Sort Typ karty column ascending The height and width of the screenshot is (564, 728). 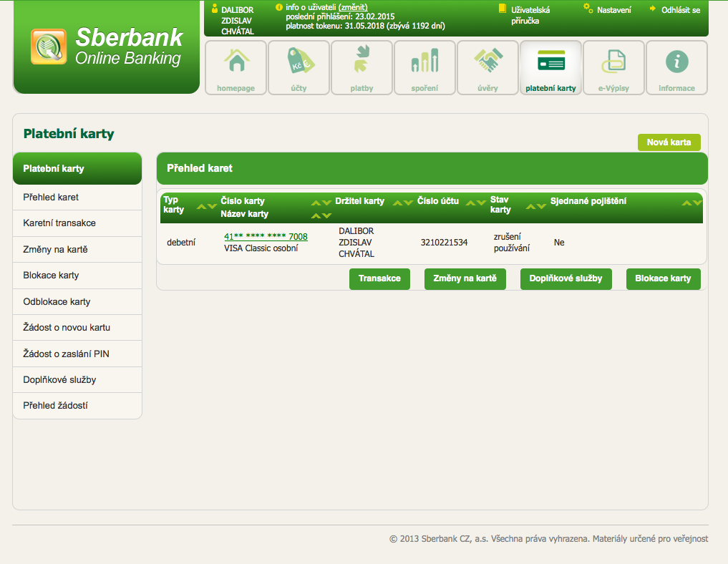[202, 207]
